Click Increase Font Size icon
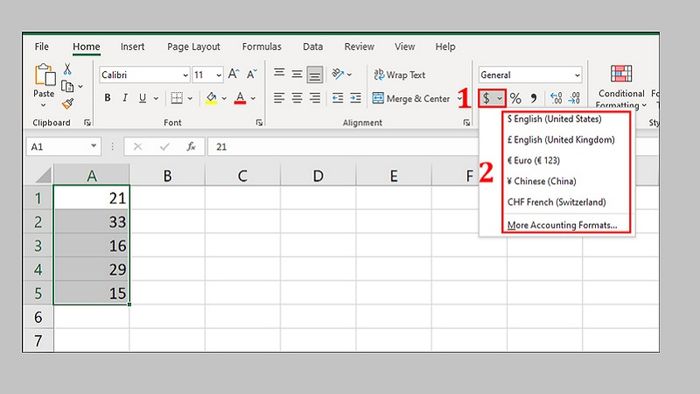The image size is (700, 394). [233, 74]
